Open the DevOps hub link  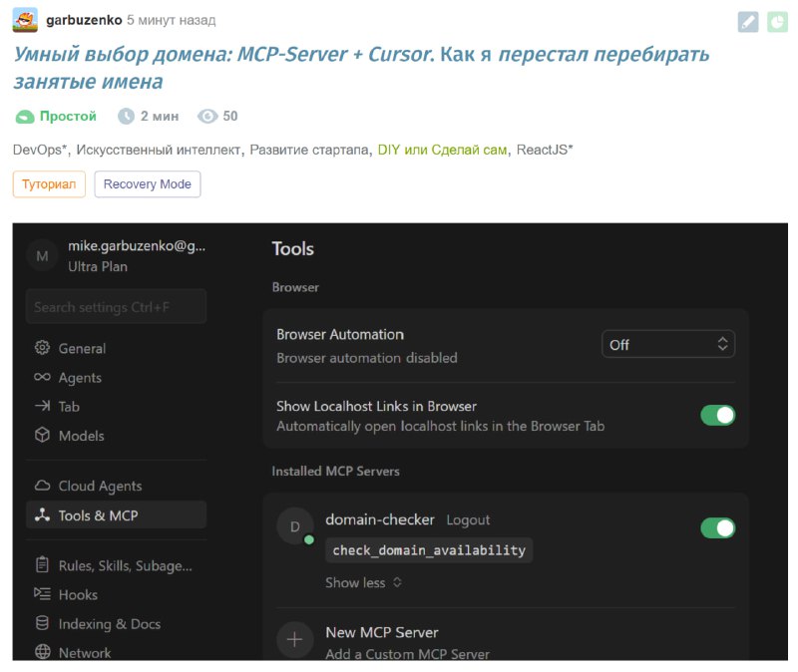[40, 150]
